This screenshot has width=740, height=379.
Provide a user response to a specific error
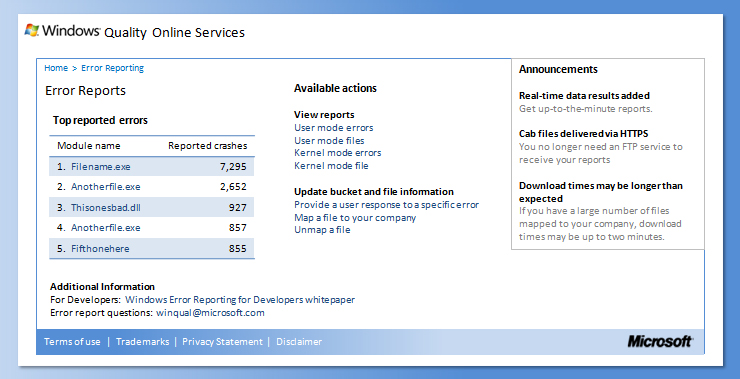[x=387, y=205]
